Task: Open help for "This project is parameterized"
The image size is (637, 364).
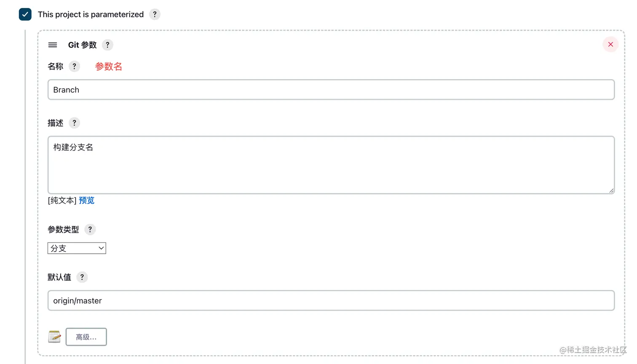Action: 155,14
